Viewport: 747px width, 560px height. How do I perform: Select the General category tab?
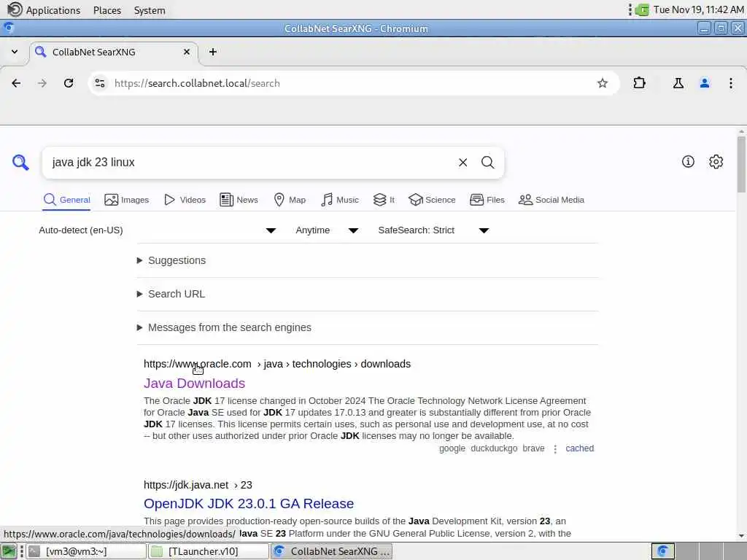pyautogui.click(x=66, y=200)
